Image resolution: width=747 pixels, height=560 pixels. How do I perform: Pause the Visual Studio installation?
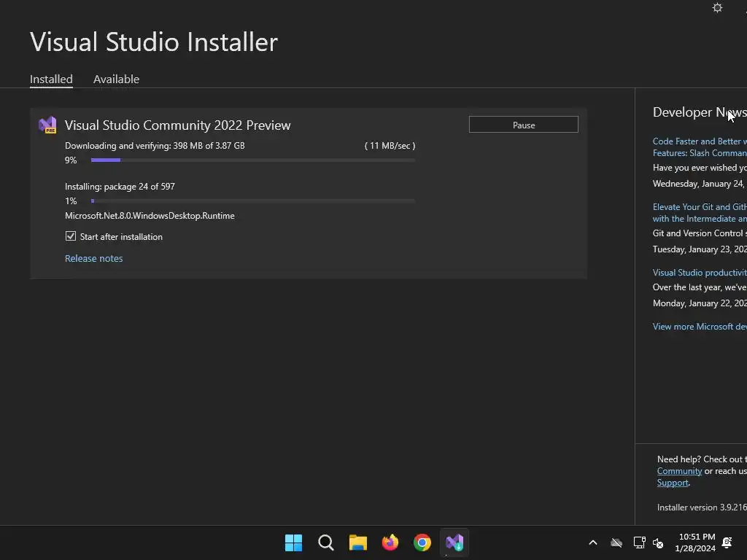click(x=524, y=125)
